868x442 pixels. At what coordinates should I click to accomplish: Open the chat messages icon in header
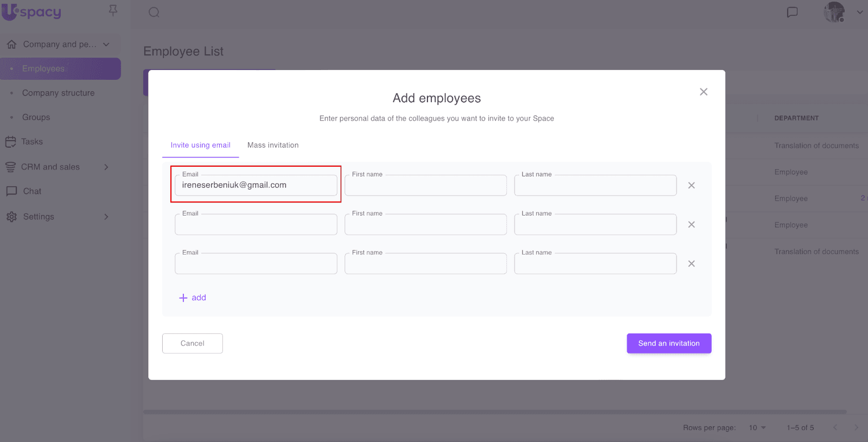[x=792, y=12]
